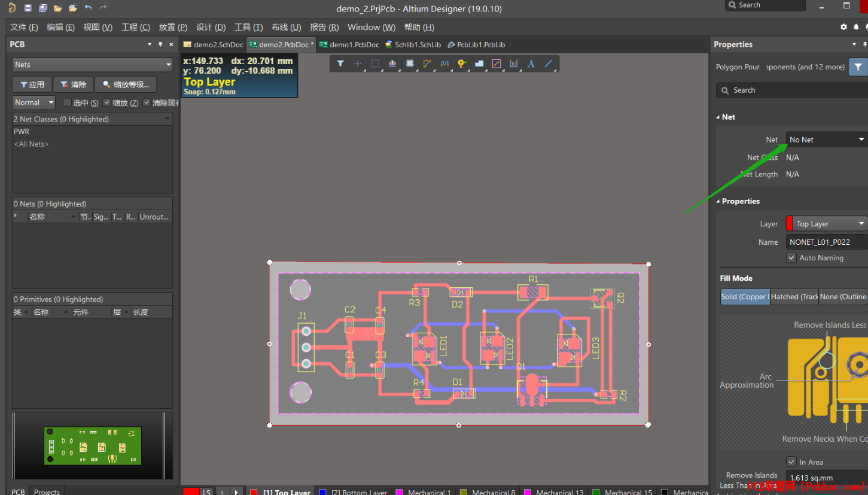The height and width of the screenshot is (495, 868).
Task: Toggle the 清除现有 checkbox in PCB panel
Action: 147,103
